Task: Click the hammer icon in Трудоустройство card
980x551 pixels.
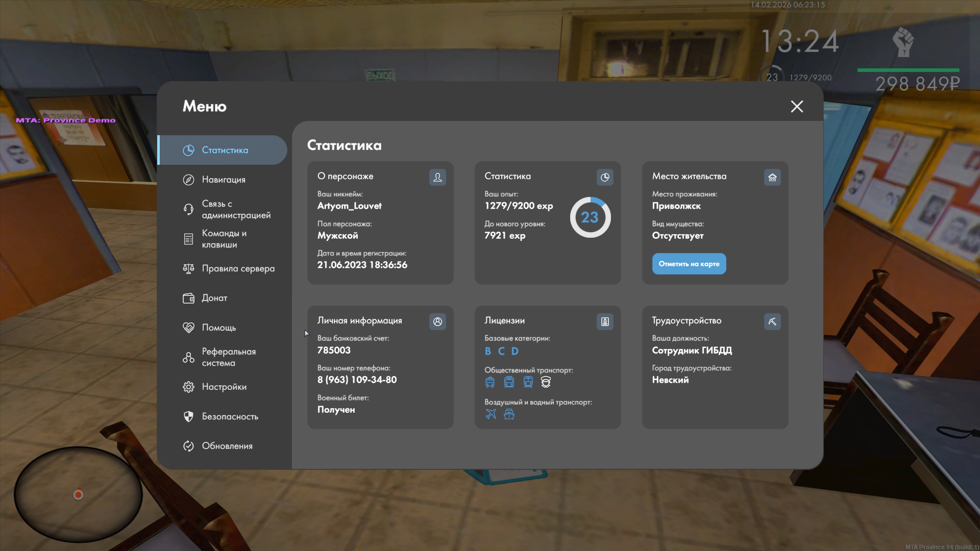Action: [772, 321]
